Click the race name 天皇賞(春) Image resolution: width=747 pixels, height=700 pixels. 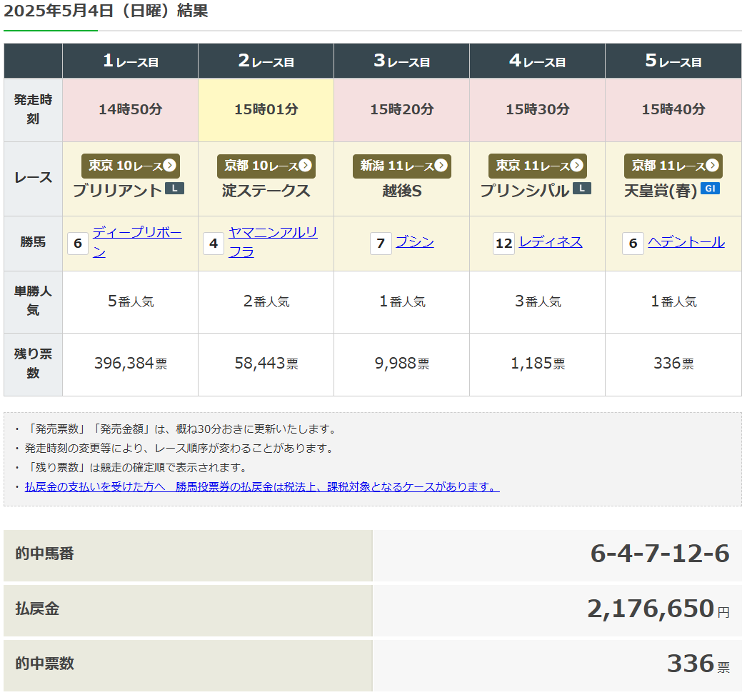[x=661, y=191]
